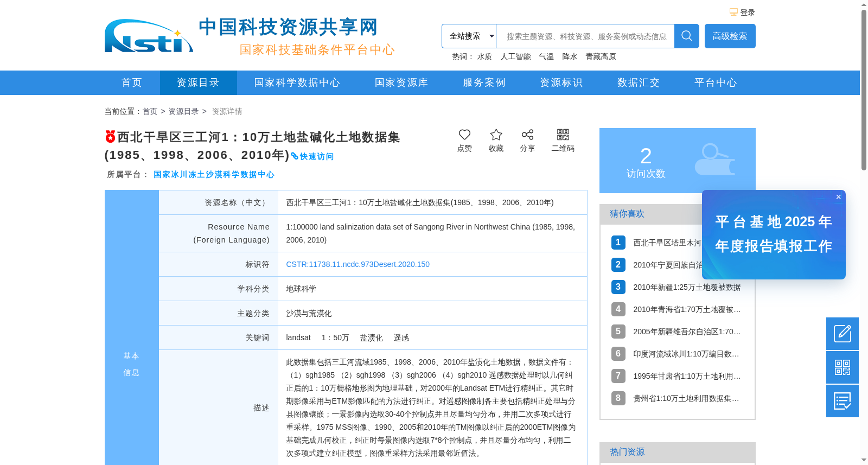Click the keyword 遥感
The width and height of the screenshot is (868, 465).
coord(401,337)
